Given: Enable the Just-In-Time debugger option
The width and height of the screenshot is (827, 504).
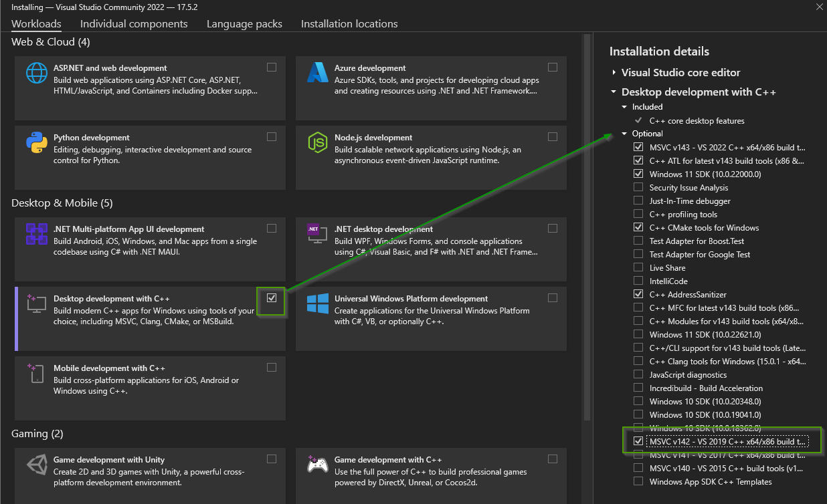Looking at the screenshot, I should click(x=638, y=201).
